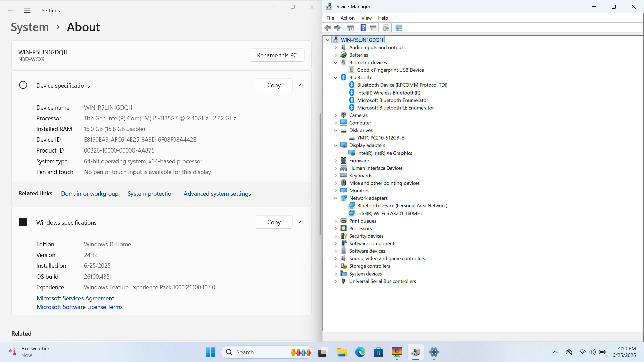Viewport: 644px width, 362px height.
Task: Click the Rename this PC button
Action: [277, 55]
